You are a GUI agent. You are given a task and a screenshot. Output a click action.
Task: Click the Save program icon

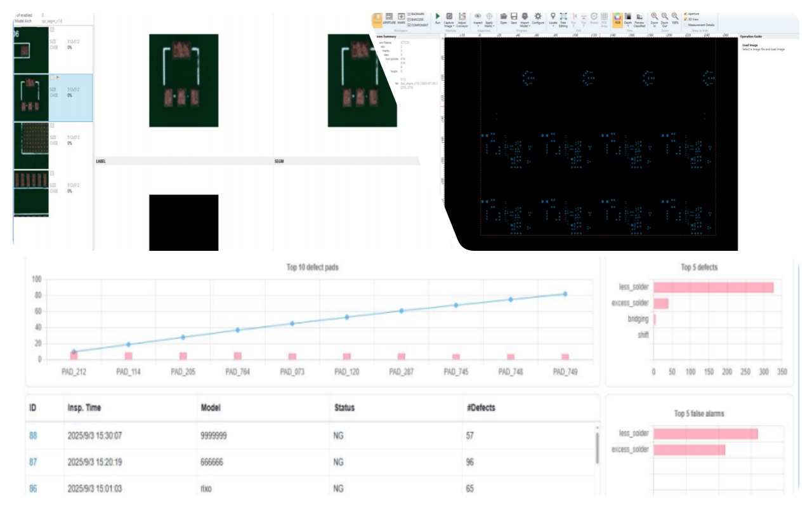pos(514,17)
